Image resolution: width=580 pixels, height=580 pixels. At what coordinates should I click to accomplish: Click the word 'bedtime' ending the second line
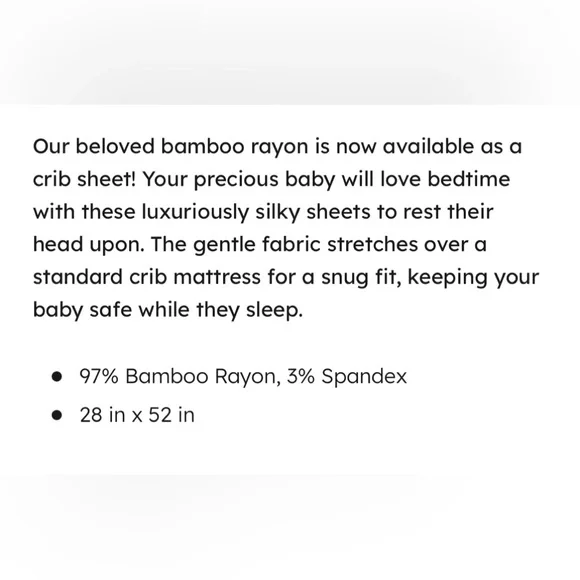click(469, 179)
